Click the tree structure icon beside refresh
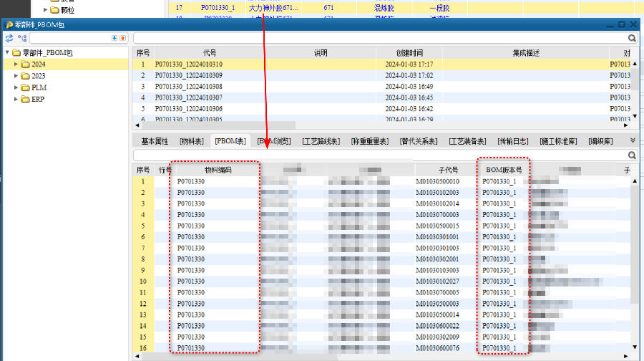 pyautogui.click(x=21, y=38)
